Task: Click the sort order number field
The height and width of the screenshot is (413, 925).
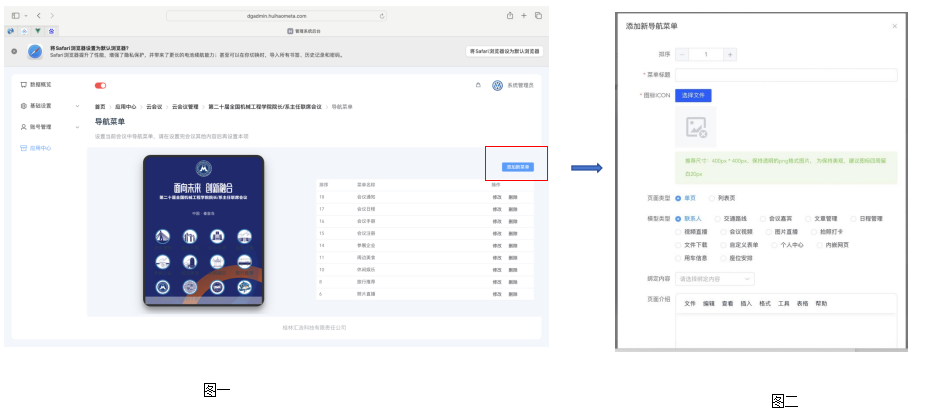Action: point(706,54)
